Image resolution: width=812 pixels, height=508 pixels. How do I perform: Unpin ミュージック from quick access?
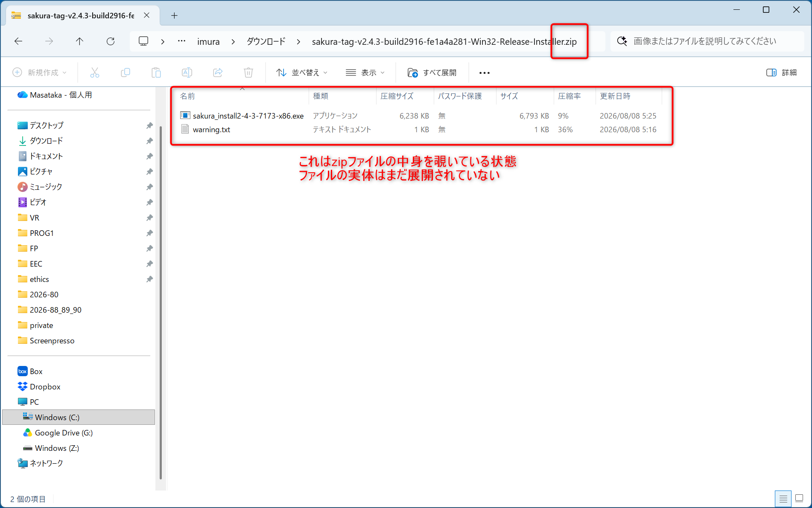pos(149,187)
